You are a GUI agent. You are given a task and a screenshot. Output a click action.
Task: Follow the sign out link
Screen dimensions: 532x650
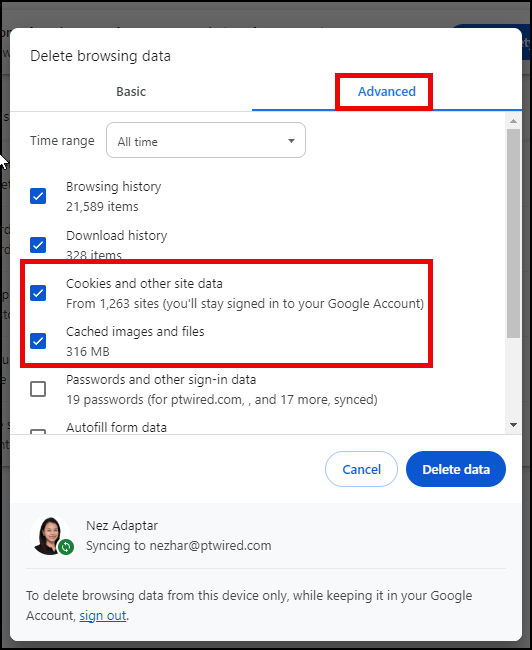coord(102,616)
